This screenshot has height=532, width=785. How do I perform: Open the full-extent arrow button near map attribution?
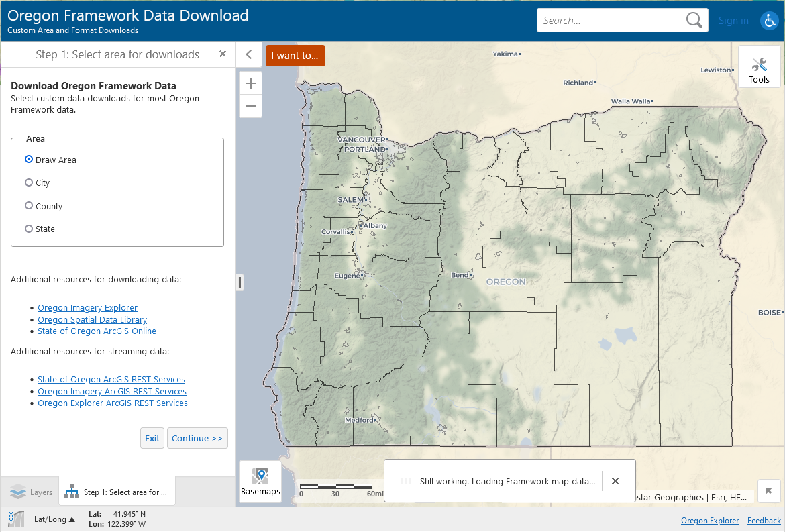coord(769,491)
